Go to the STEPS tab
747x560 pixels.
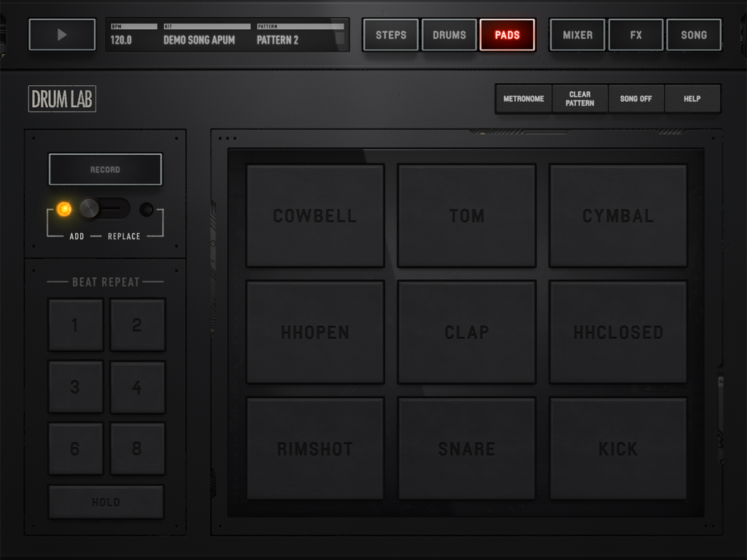tap(390, 34)
